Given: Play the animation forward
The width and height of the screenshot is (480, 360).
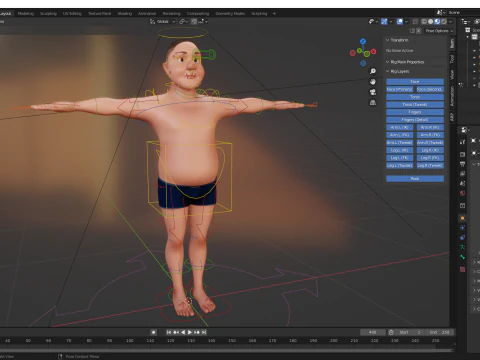Looking at the screenshot, I should tap(190, 332).
